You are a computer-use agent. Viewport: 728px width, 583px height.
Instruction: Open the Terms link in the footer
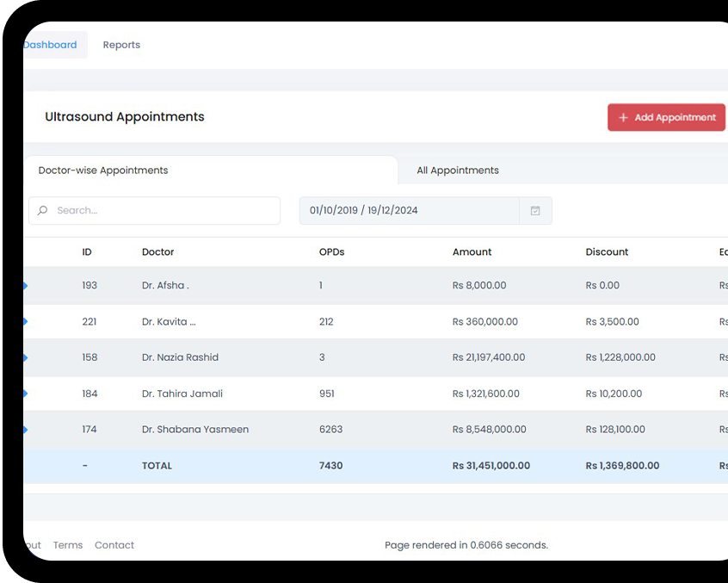click(x=68, y=545)
